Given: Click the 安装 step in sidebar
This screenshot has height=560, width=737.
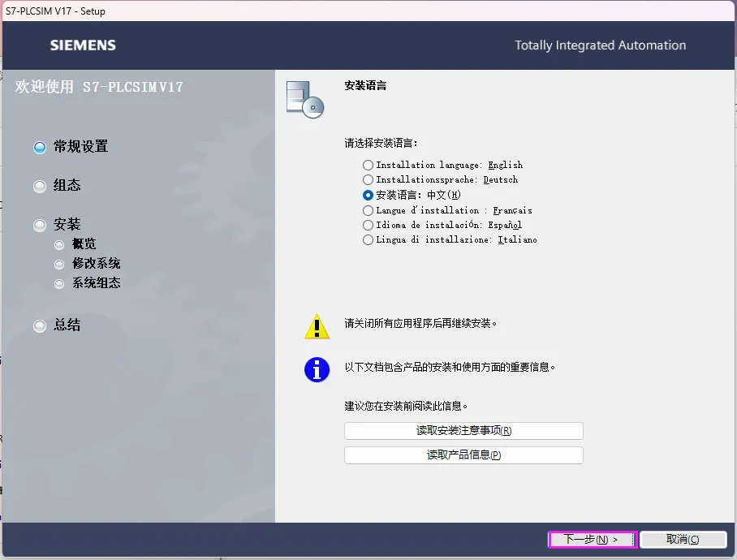Looking at the screenshot, I should pyautogui.click(x=57, y=225).
